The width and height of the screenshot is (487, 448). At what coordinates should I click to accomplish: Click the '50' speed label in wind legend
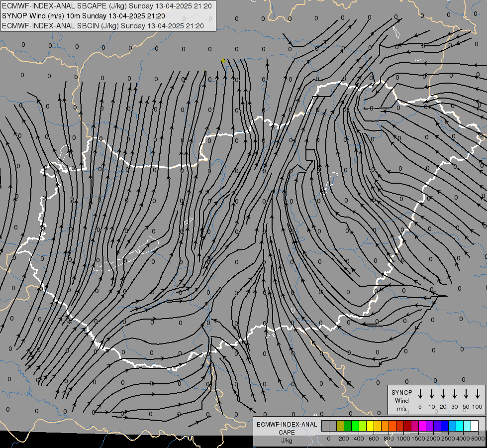tap(466, 407)
